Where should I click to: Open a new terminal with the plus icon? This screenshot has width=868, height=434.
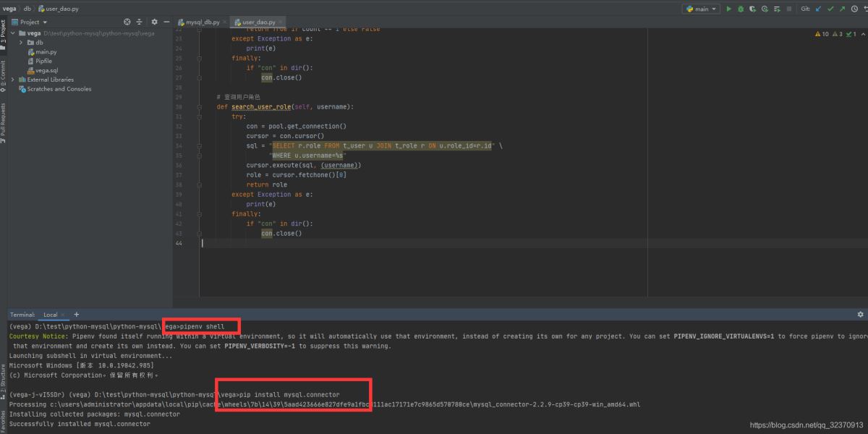(76, 314)
